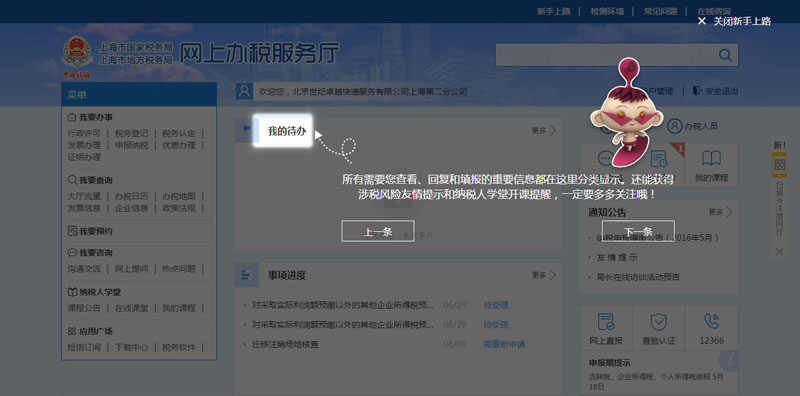This screenshot has width=800, height=396.
Task: Click the 我的待办 flag icon
Action: coord(246,131)
